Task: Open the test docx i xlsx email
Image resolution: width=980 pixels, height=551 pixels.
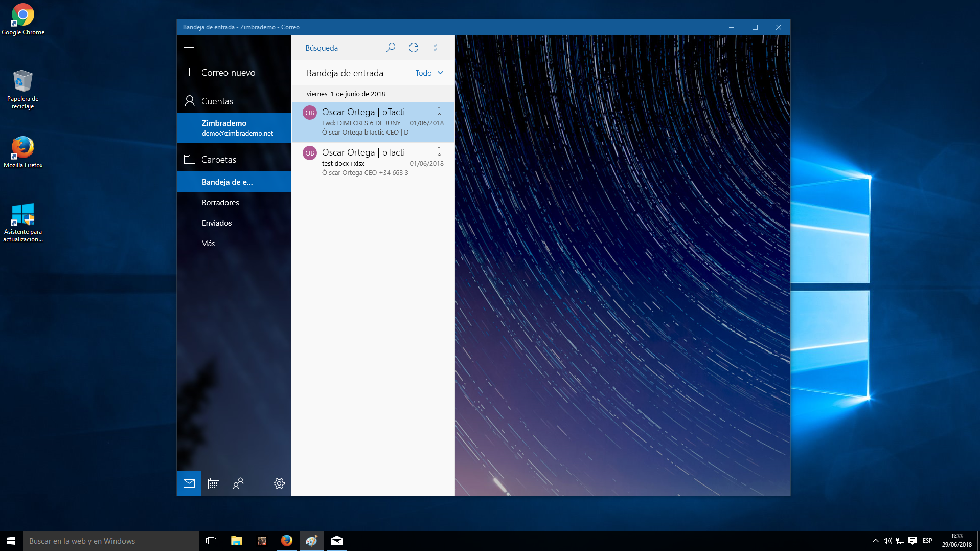Action: (x=373, y=163)
